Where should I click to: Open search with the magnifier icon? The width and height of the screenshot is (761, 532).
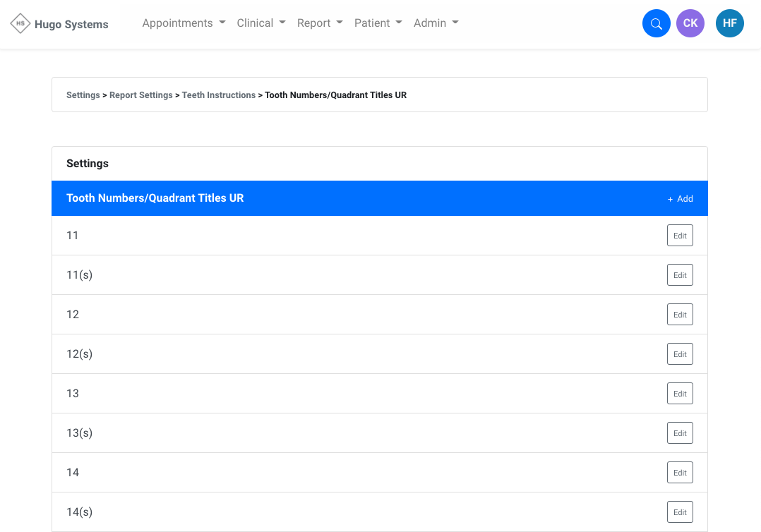tap(656, 23)
